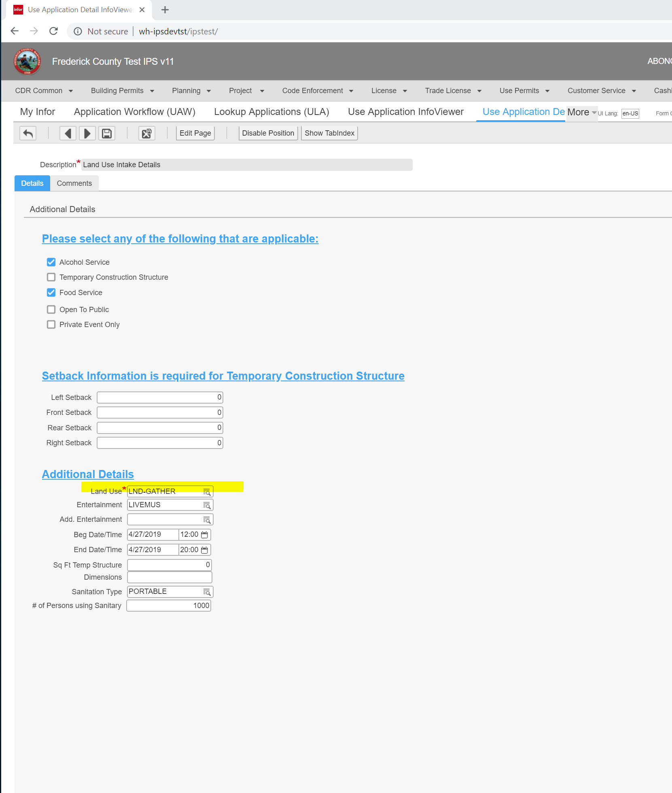Open the More tabs dropdown
This screenshot has height=793, width=672.
[x=582, y=112]
